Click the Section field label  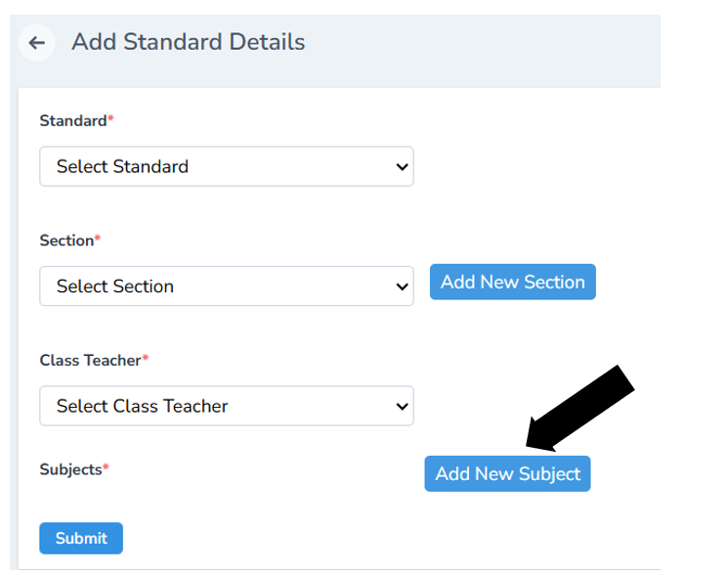(x=66, y=241)
